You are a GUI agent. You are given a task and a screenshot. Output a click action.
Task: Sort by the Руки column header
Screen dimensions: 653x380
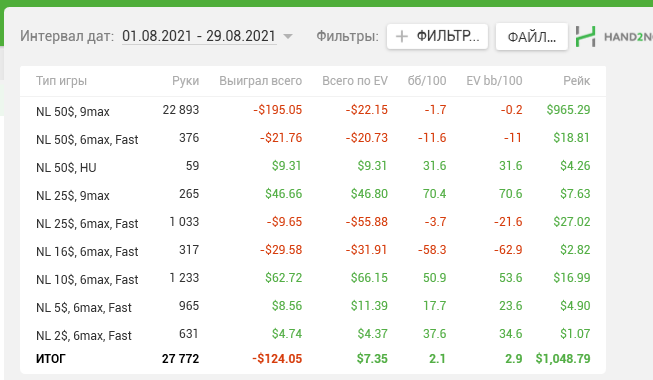click(185, 81)
